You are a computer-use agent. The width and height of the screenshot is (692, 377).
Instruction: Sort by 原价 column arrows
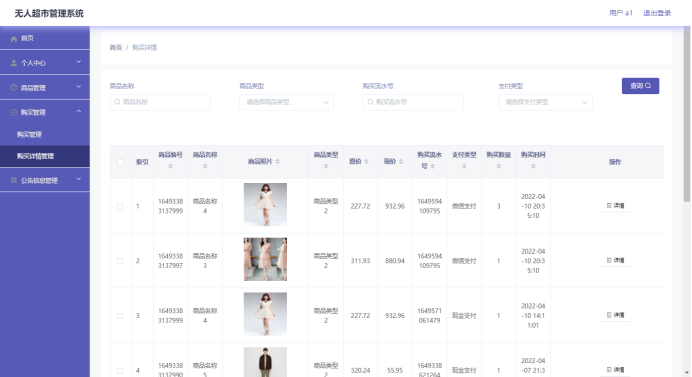tap(366, 162)
